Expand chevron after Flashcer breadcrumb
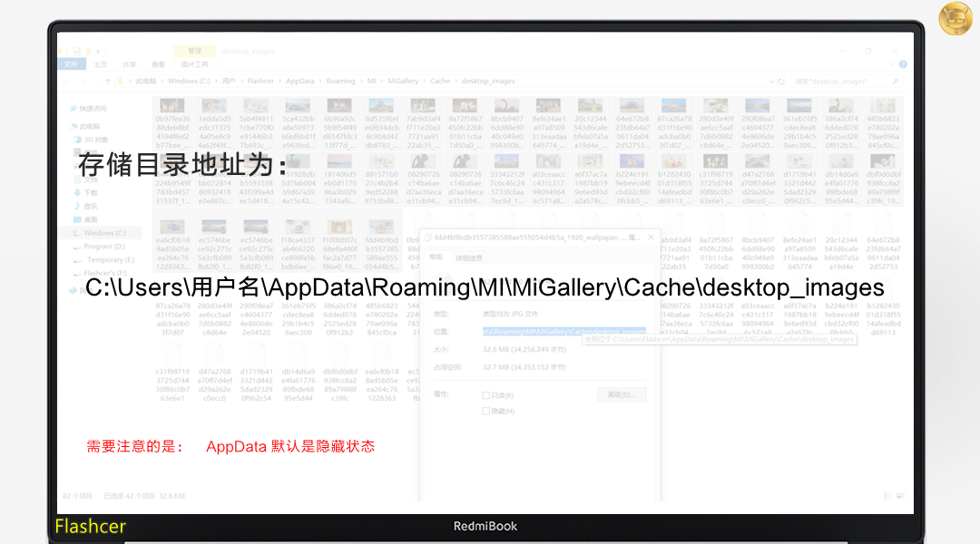This screenshot has height=544, width=980. [x=280, y=82]
